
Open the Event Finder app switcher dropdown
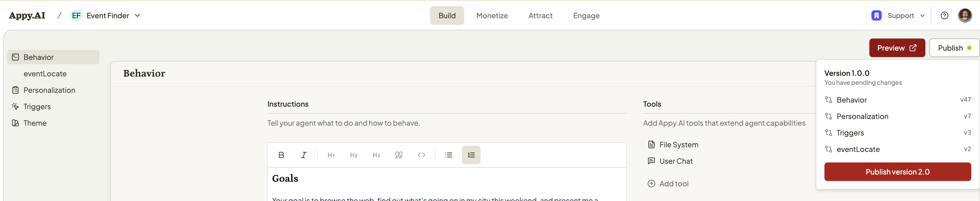coord(138,16)
